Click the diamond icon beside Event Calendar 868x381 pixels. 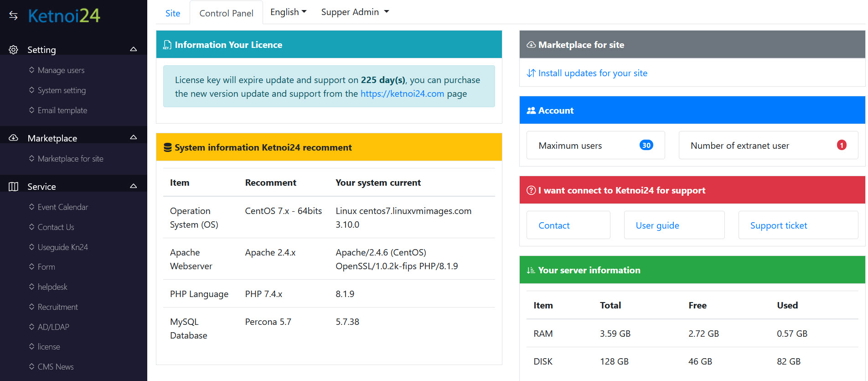coord(31,207)
